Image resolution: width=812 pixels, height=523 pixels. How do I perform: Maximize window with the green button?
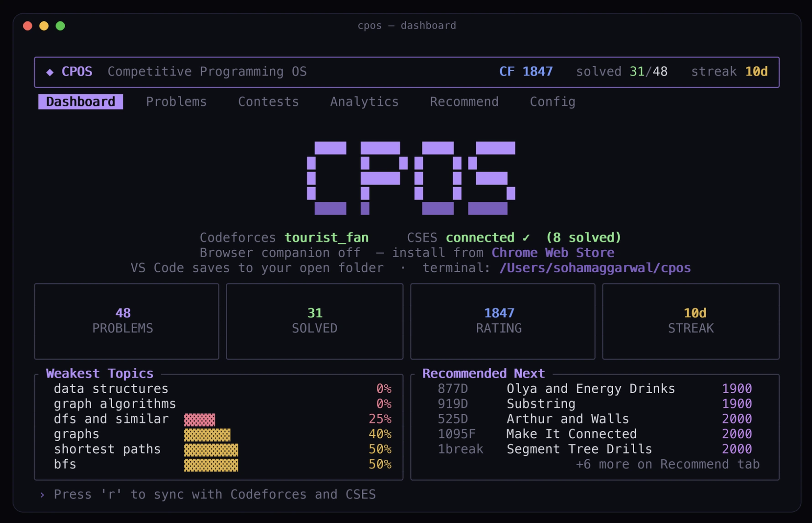[x=60, y=26]
